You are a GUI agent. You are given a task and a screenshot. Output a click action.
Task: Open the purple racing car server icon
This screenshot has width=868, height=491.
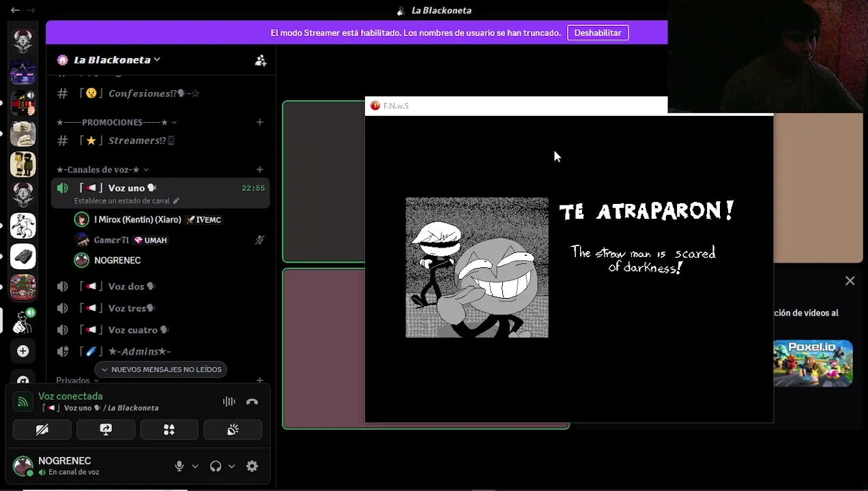click(x=23, y=73)
